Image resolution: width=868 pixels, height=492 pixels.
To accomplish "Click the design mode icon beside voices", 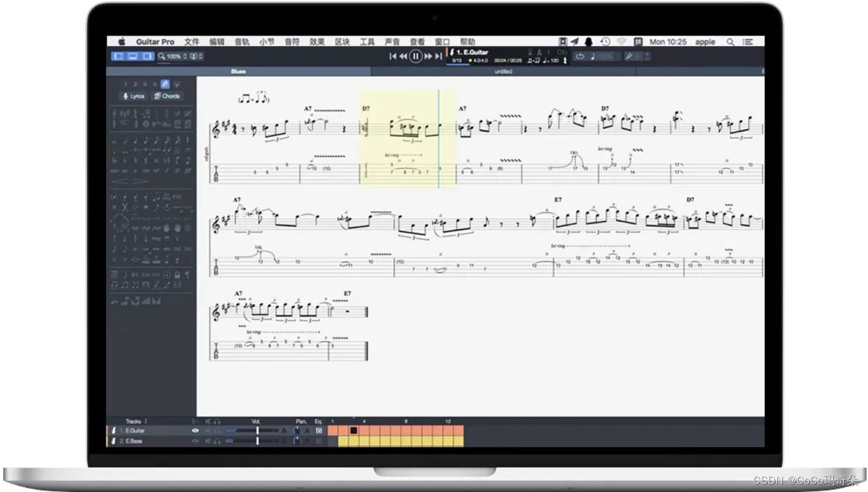I will pos(176,84).
